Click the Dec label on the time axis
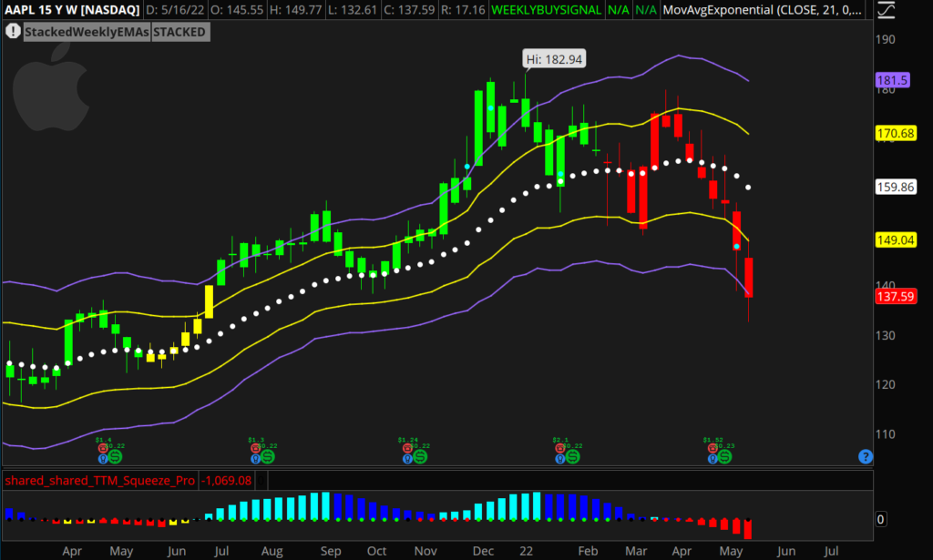This screenshot has height=560, width=933. coord(483,551)
